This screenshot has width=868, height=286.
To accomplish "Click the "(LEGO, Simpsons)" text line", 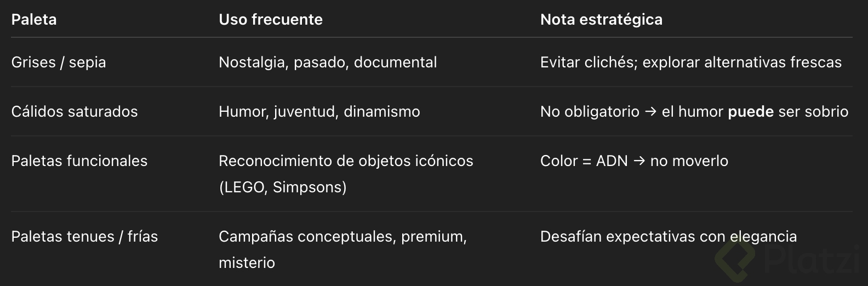I will coord(283,187).
